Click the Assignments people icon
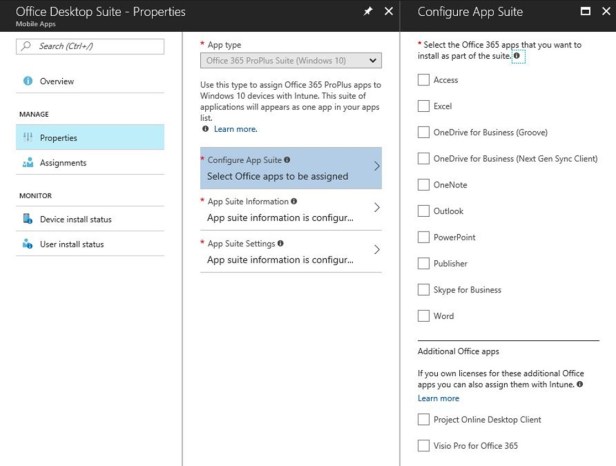616x466 pixels. (27, 163)
